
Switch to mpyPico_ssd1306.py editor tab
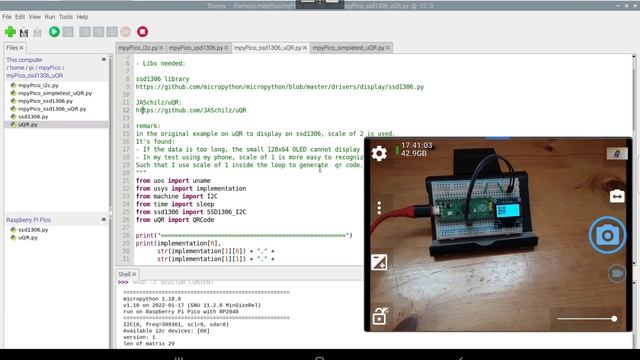196,48
